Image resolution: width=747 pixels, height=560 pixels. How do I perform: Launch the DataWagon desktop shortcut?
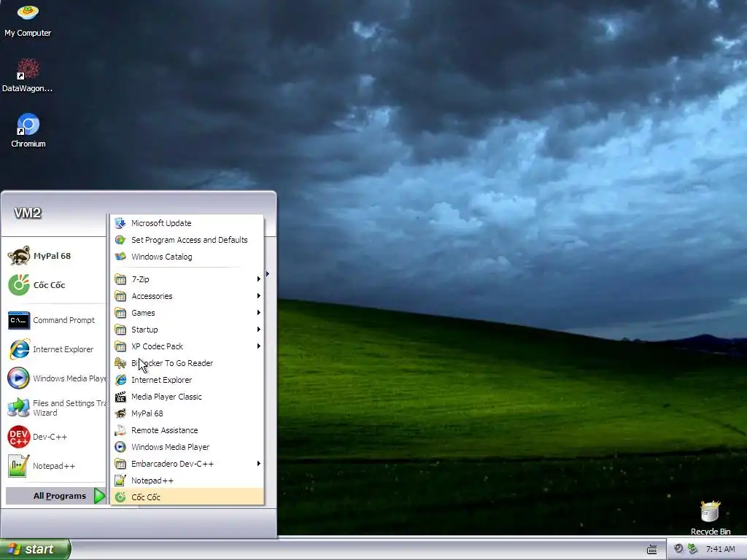[x=28, y=76]
